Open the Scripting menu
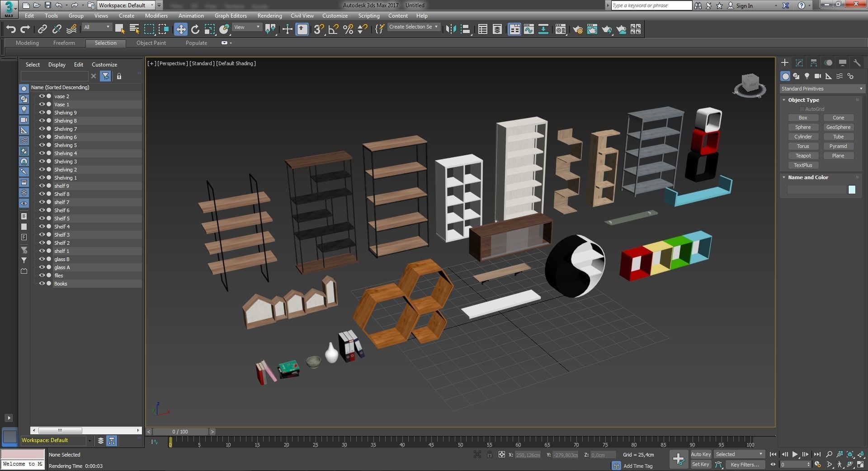The height and width of the screenshot is (471, 868). (369, 16)
